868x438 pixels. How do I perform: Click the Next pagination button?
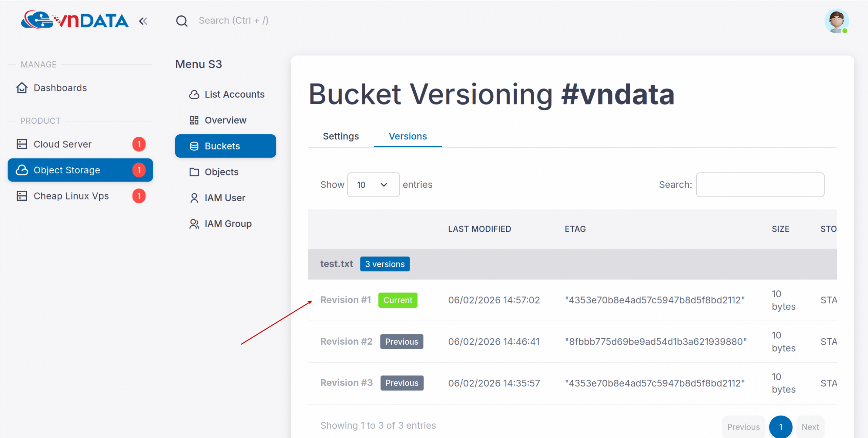coord(810,427)
